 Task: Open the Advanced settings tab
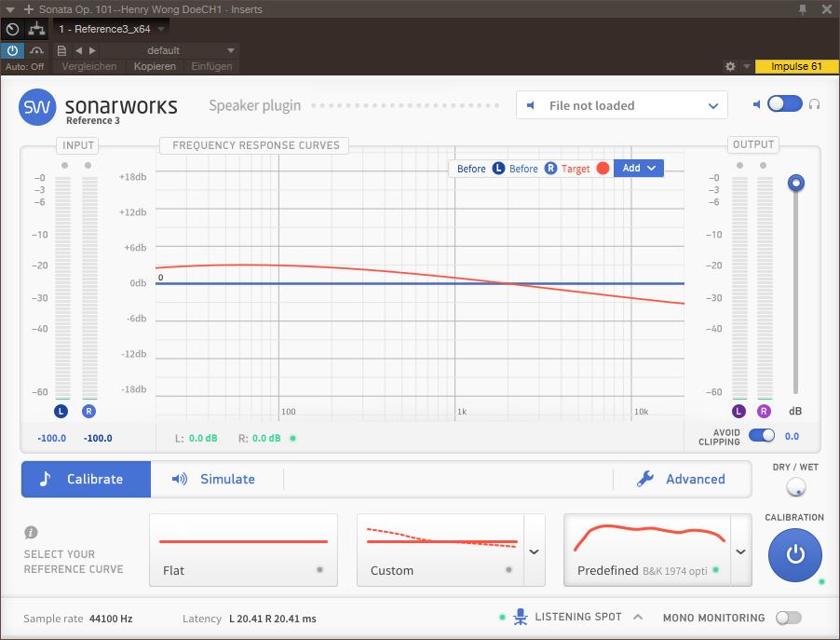pos(681,479)
